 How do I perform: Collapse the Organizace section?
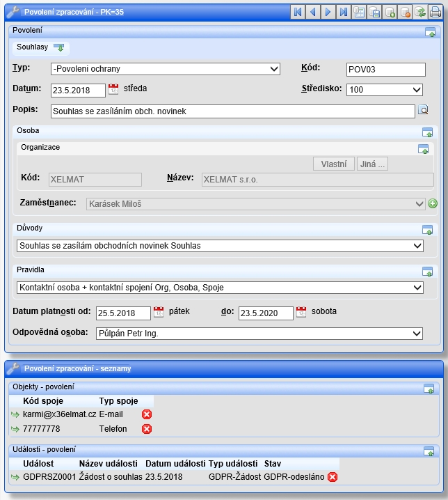click(x=423, y=148)
